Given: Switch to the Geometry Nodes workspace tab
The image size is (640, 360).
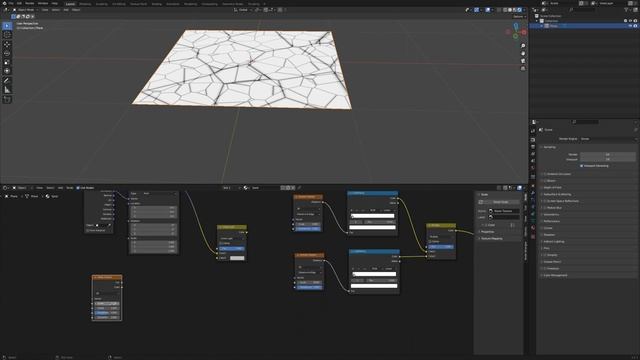Looking at the screenshot, I should [x=233, y=4].
